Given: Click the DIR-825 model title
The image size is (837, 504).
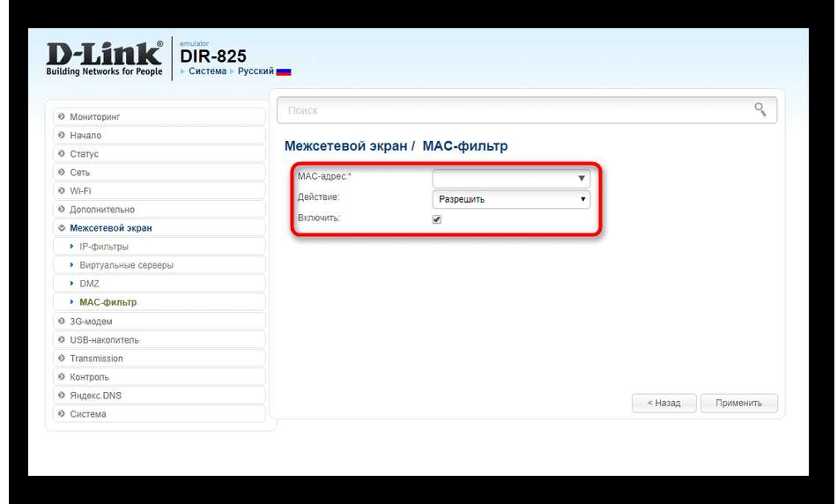Looking at the screenshot, I should point(213,56).
